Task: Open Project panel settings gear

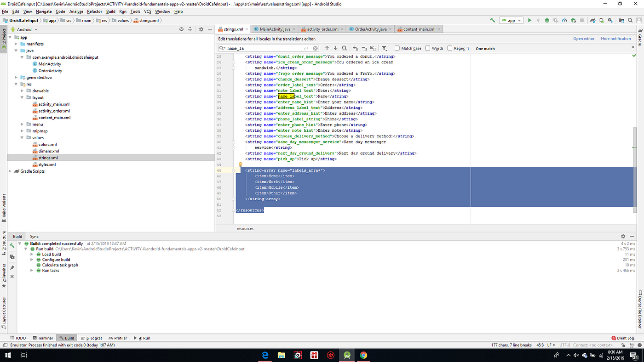Action: click(201, 29)
